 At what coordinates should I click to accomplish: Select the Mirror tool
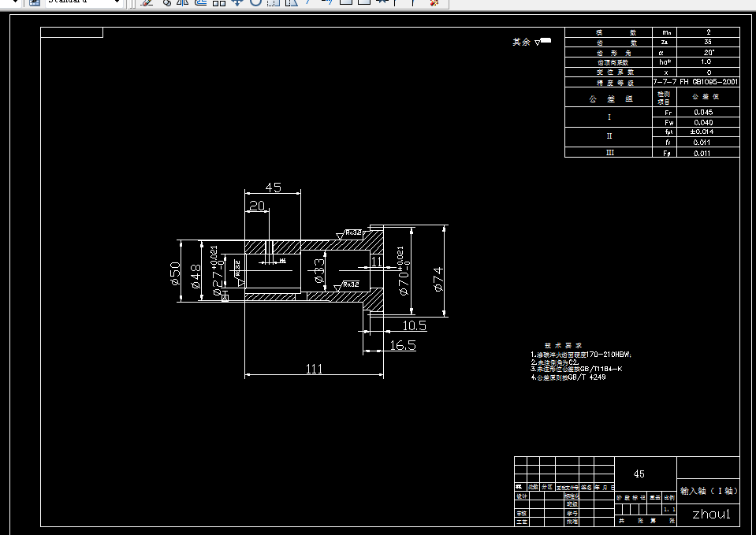click(183, 2)
